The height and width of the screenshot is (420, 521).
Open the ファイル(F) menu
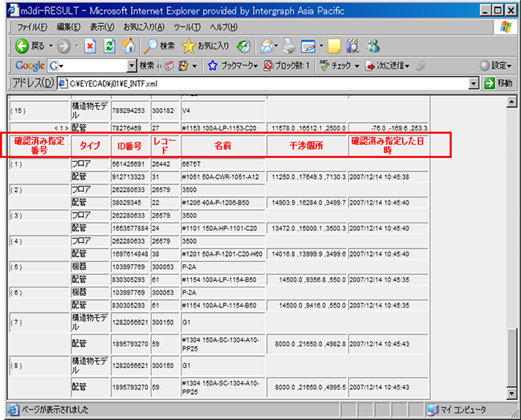coord(31,27)
